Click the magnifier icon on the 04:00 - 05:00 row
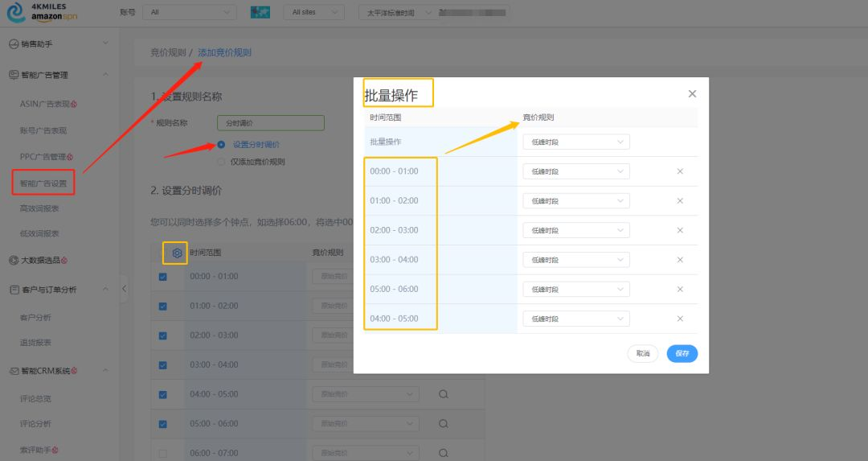This screenshot has height=461, width=868. click(x=443, y=394)
